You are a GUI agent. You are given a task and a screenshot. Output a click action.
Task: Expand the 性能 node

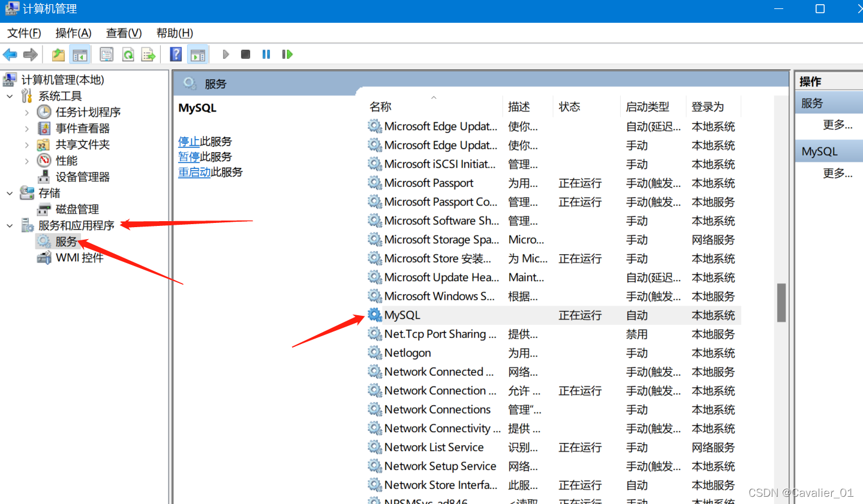(26, 161)
